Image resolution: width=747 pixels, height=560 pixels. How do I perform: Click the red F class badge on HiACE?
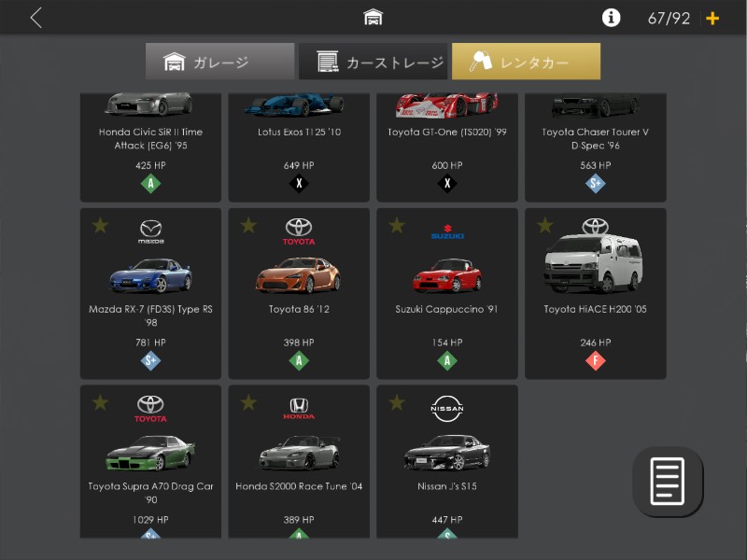(x=595, y=360)
